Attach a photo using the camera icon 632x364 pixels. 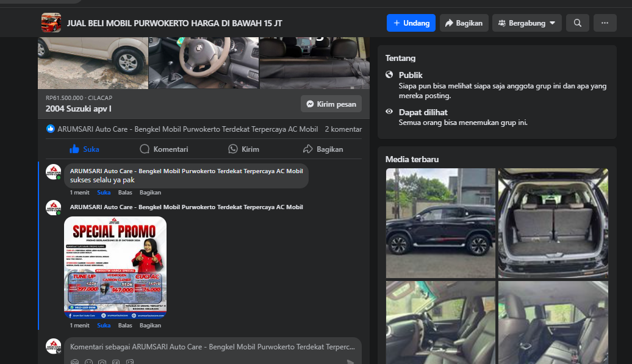click(x=102, y=362)
